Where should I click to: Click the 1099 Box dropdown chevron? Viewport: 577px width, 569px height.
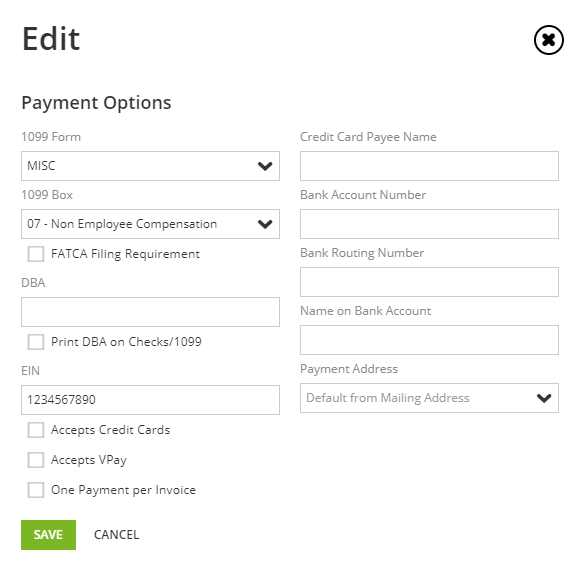[265, 224]
